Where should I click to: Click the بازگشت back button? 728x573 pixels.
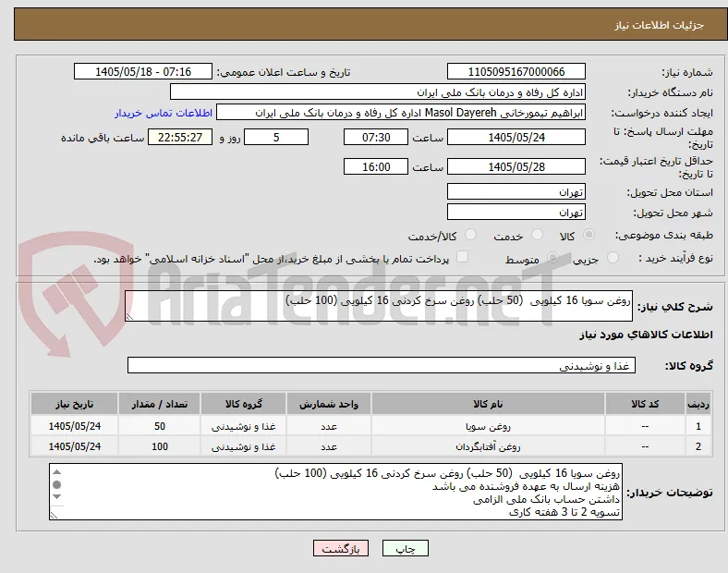pos(341,548)
